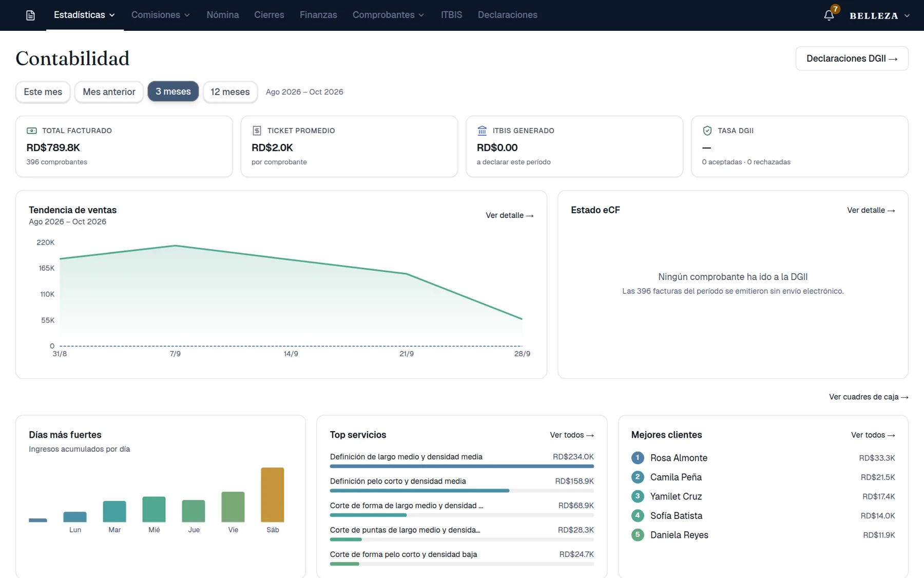The height and width of the screenshot is (578, 924).
Task: Open Ver detalle for Estado eCF
Action: pos(871,210)
